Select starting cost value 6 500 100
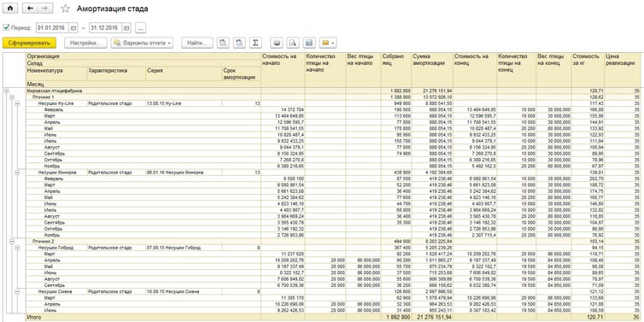Viewport: 644px width, 322px height. 283,179
